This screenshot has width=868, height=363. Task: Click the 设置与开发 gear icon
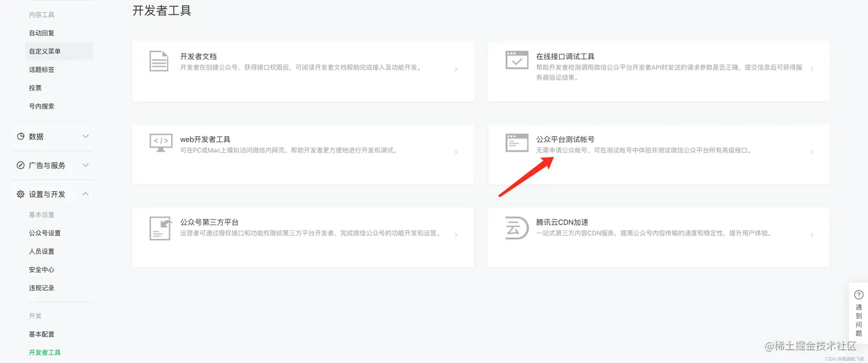(x=21, y=194)
